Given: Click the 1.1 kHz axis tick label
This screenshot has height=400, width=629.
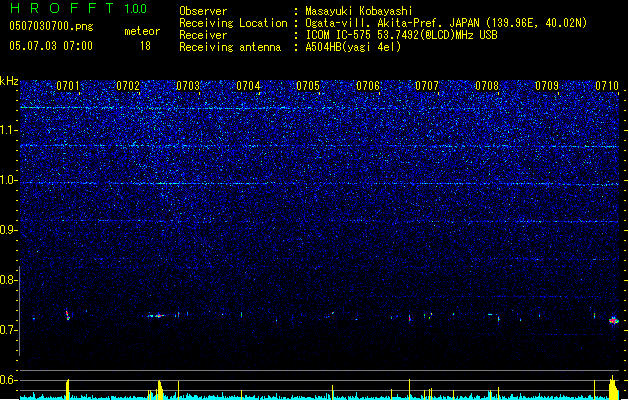Looking at the screenshot, I should click(x=9, y=130).
